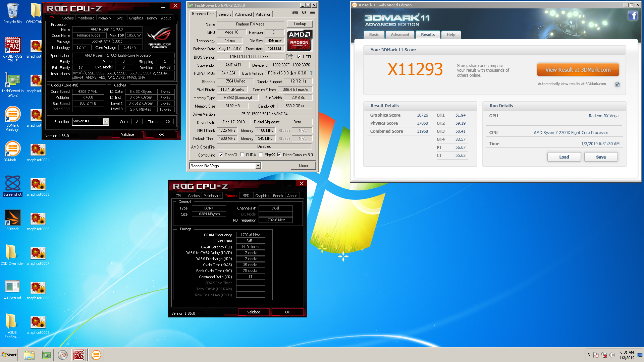This screenshot has width=644, height=362.
Task: Open the 3DMark Vantage desktop icon
Action: point(12,119)
